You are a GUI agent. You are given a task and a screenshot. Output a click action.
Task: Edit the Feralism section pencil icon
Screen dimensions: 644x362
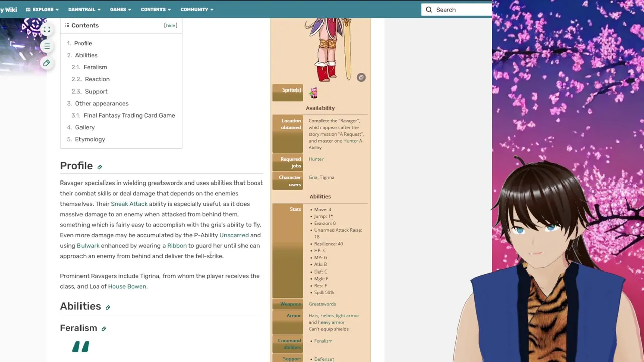click(x=104, y=329)
